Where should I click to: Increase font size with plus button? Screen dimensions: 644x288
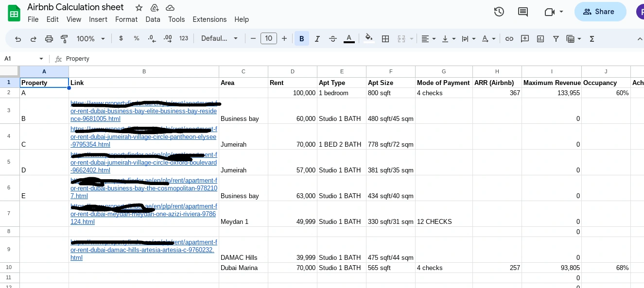click(x=284, y=38)
